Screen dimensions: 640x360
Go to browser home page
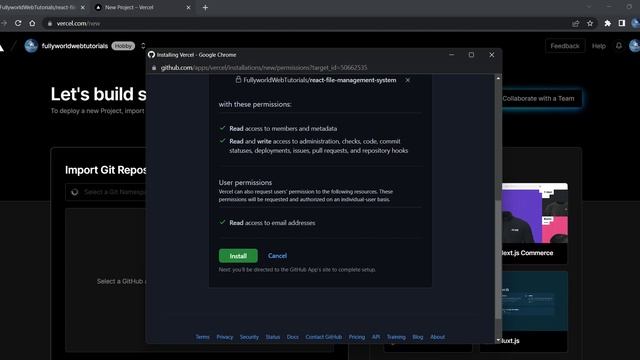point(32,23)
